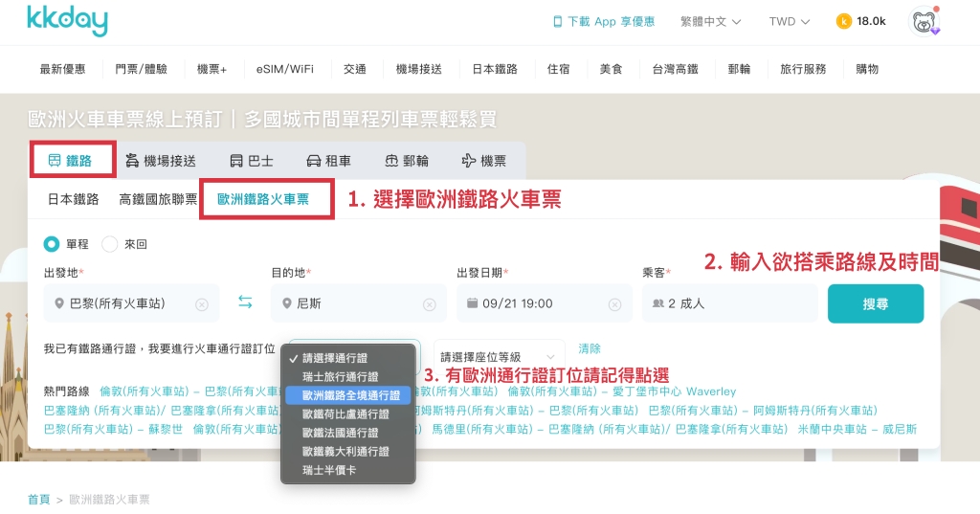Clear the 尼斯 destination field
Viewport: 980px width, 514px height.
tap(430, 304)
